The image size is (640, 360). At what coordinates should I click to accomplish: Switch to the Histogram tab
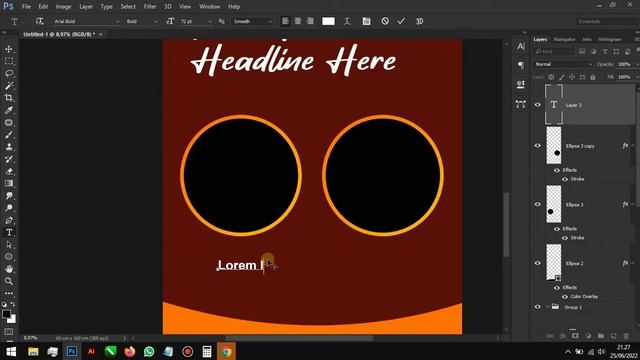click(609, 40)
